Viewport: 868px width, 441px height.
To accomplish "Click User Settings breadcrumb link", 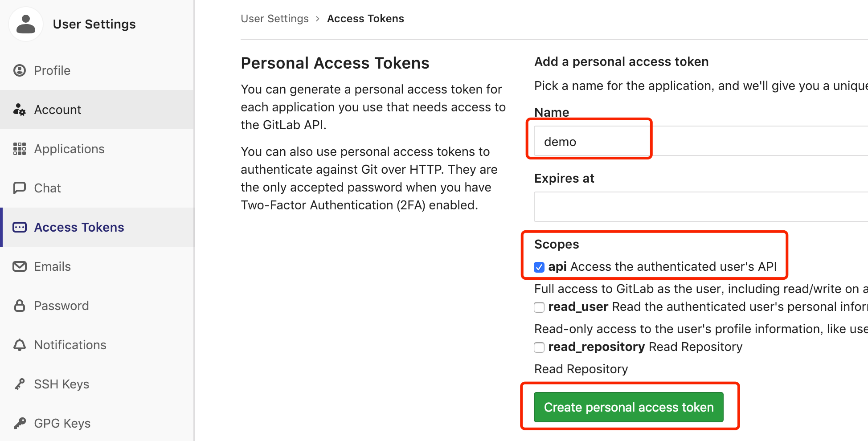I will [274, 19].
